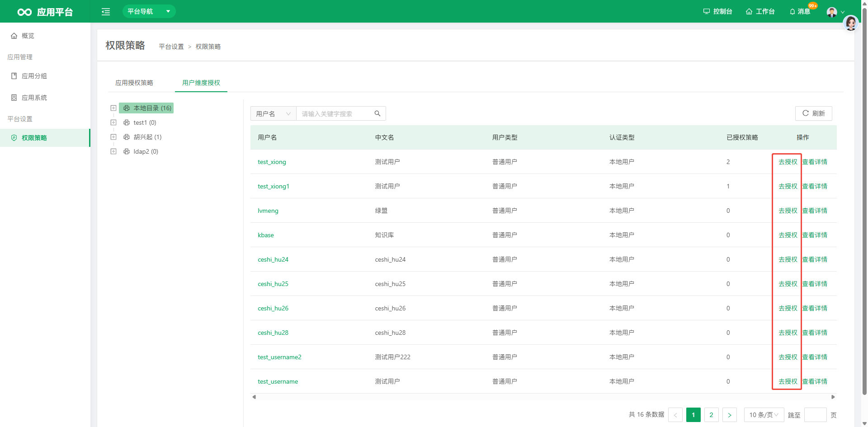The height and width of the screenshot is (427, 868).
Task: Open user ceshi_hu28 link
Action: [x=273, y=333]
